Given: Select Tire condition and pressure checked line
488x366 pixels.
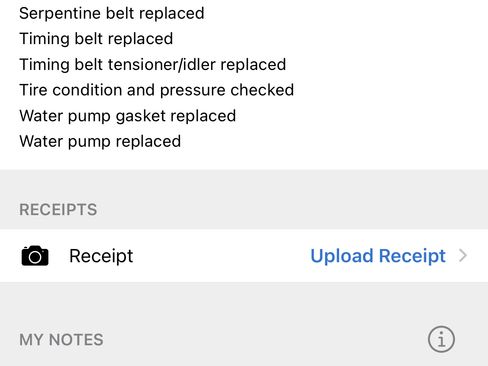Looking at the screenshot, I should (157, 90).
